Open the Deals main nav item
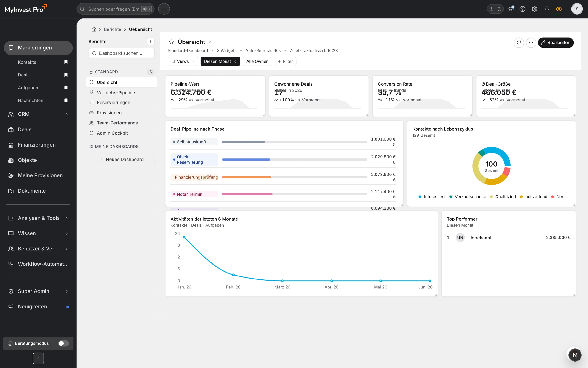This screenshot has height=368, width=588. [x=38, y=129]
